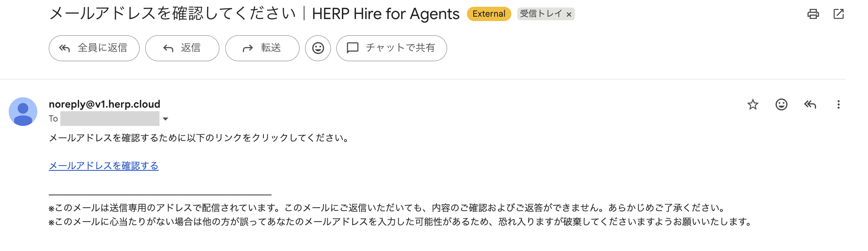868x251 pixels.
Task: Open the email in a new window
Action: coord(839,14)
